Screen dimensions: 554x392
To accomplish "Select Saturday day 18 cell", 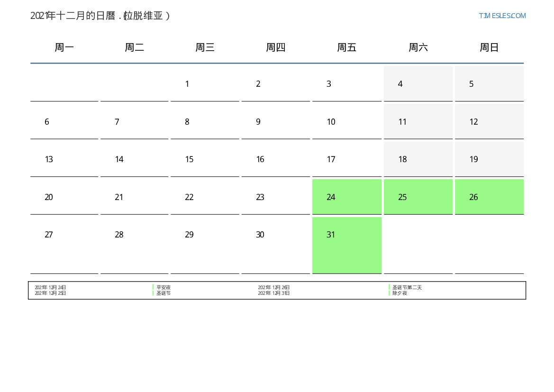I will point(418,159).
